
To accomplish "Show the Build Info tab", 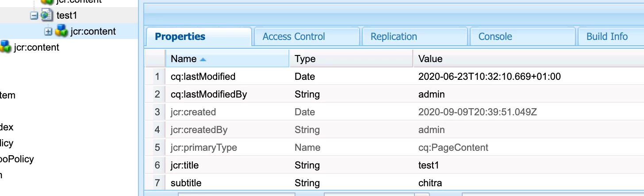I will tap(607, 37).
